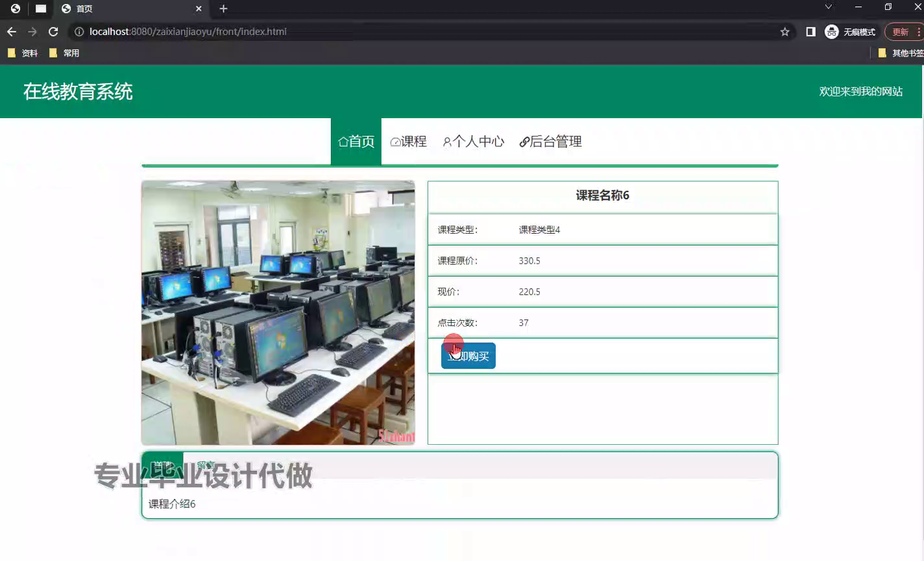Click the original price 330.5
Screen dimensions: 924x561
529,261
